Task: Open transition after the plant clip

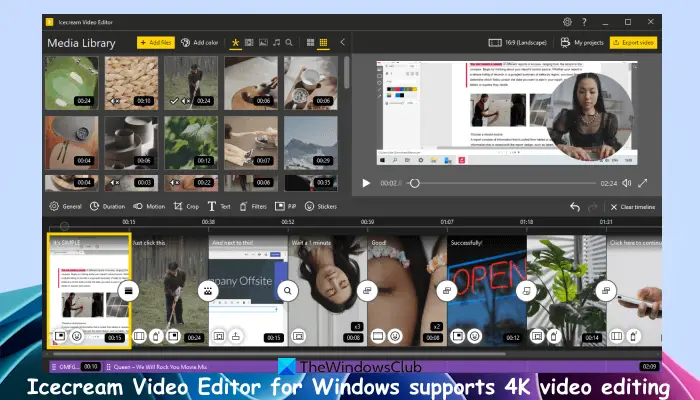Action: [x=606, y=291]
